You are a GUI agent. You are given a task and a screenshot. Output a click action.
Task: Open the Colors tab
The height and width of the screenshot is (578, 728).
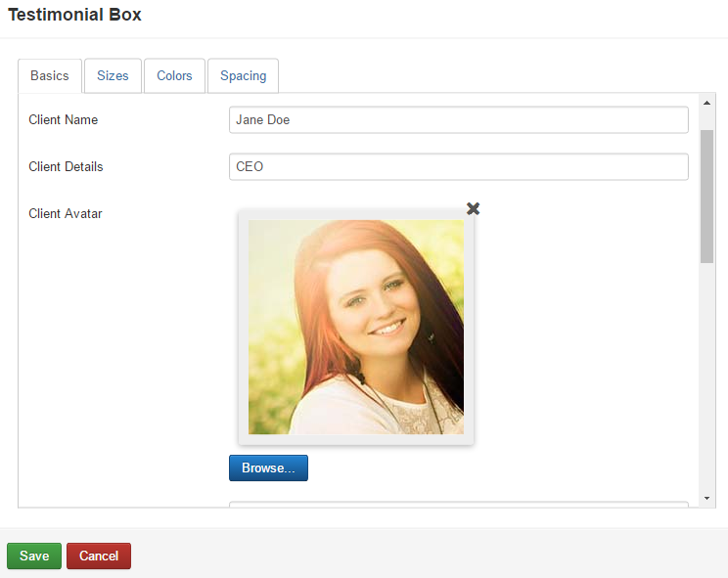click(x=174, y=75)
